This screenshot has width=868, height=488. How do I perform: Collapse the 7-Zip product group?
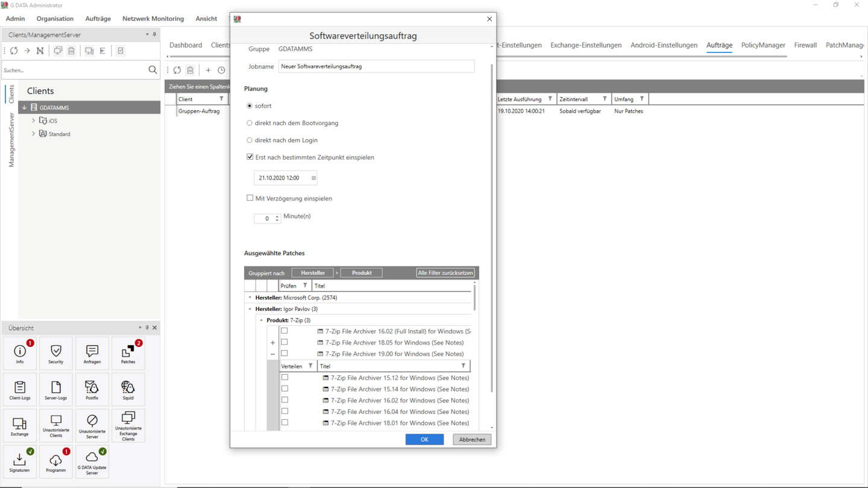(x=262, y=320)
